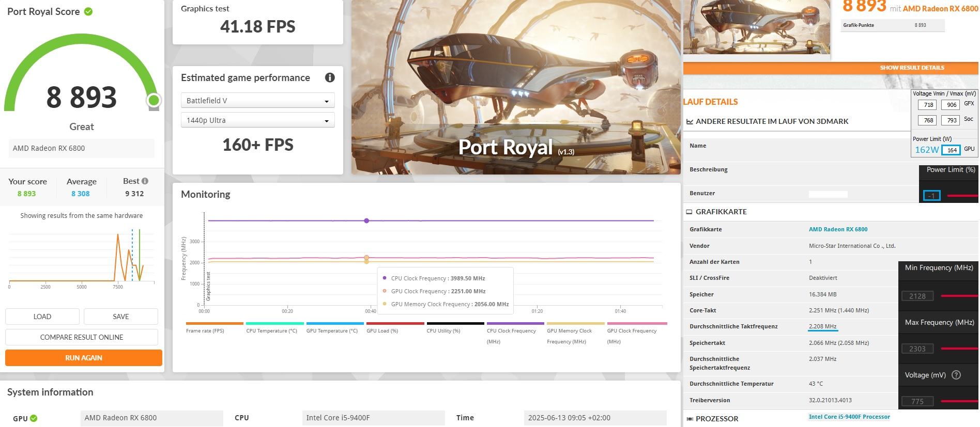Screen dimensions: 980x427
Task: Click Treiberversion value 32.0.21013.4013
Action: (x=830, y=400)
